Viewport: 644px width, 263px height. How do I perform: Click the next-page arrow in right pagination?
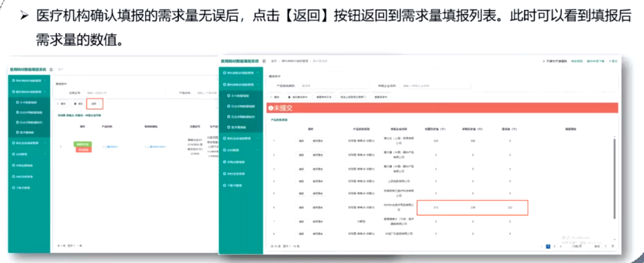(561, 246)
